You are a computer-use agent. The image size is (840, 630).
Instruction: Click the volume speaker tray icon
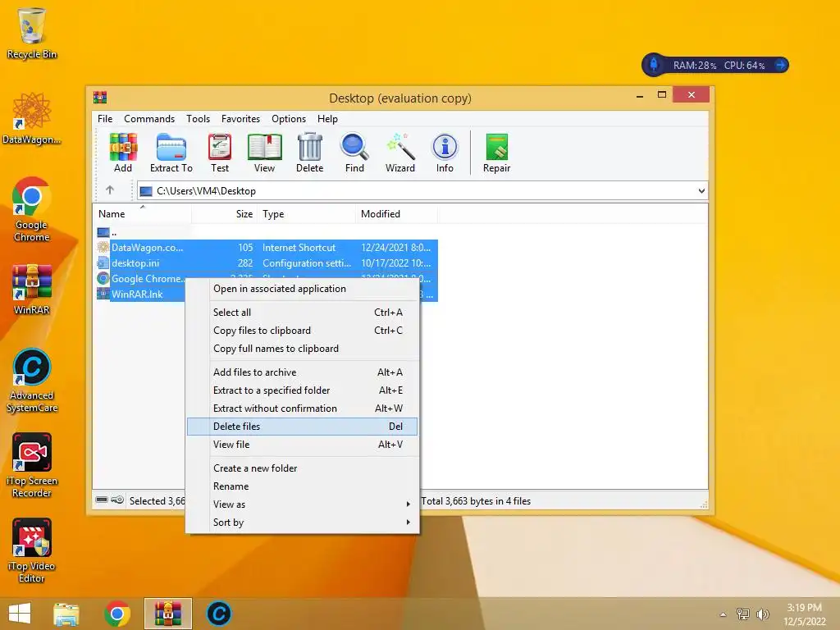click(762, 614)
